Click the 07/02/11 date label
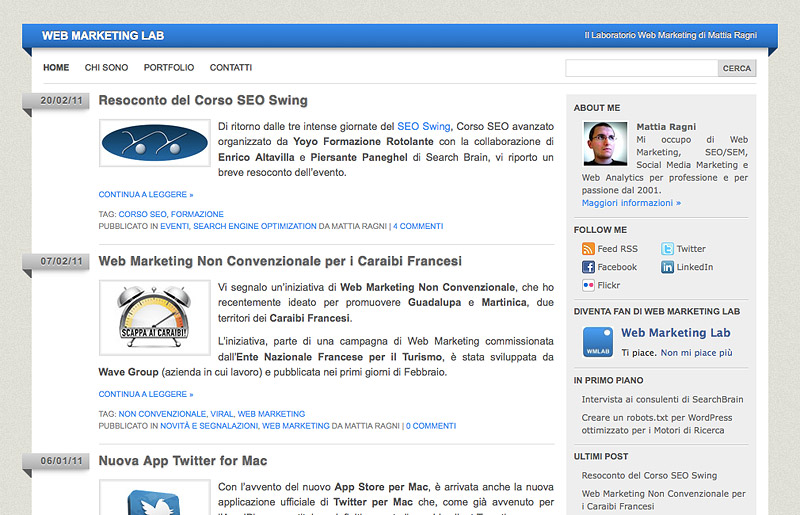 61,261
